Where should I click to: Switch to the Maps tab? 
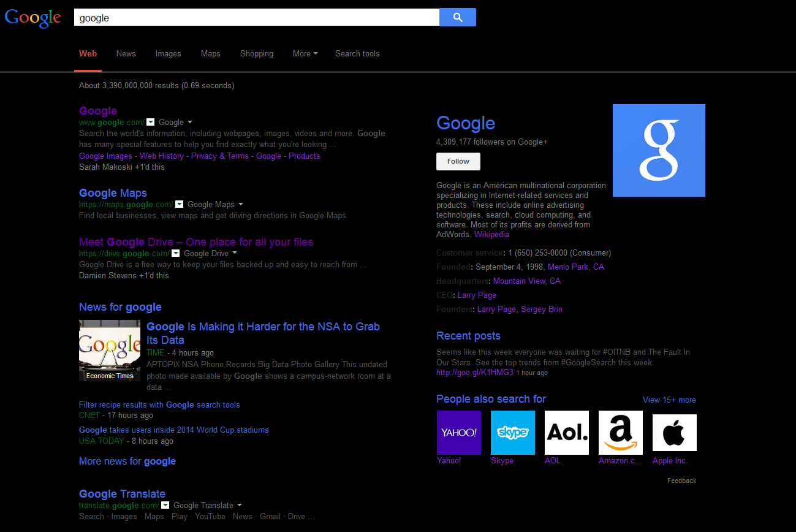tap(210, 53)
